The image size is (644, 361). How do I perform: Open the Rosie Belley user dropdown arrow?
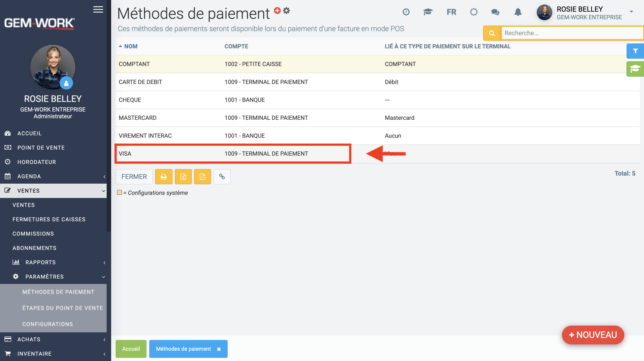[631, 11]
